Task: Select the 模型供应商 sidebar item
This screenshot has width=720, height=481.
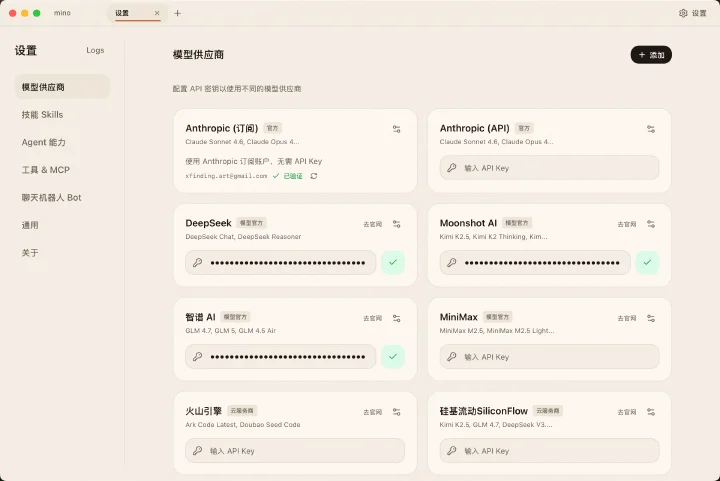Action: click(x=62, y=87)
